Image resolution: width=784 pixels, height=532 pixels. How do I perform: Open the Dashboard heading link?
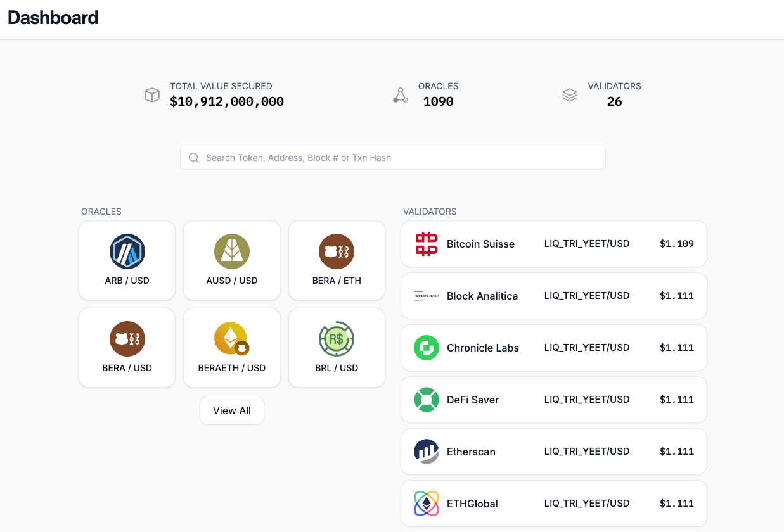[x=53, y=18]
